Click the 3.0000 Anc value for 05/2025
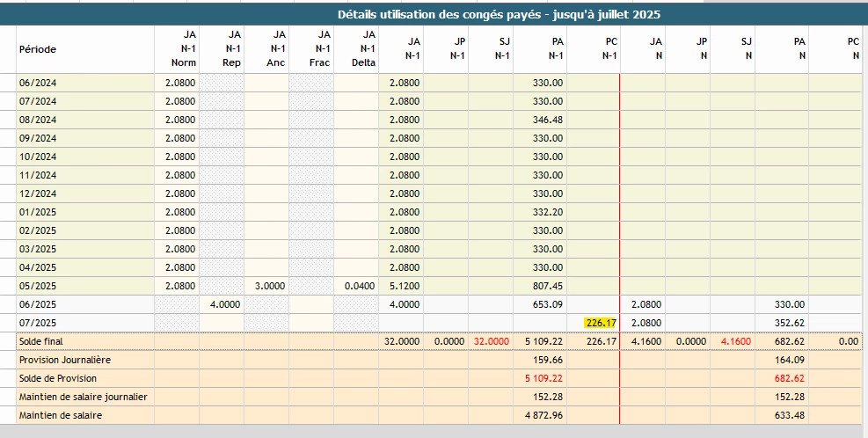This screenshot has width=868, height=438. (x=270, y=286)
